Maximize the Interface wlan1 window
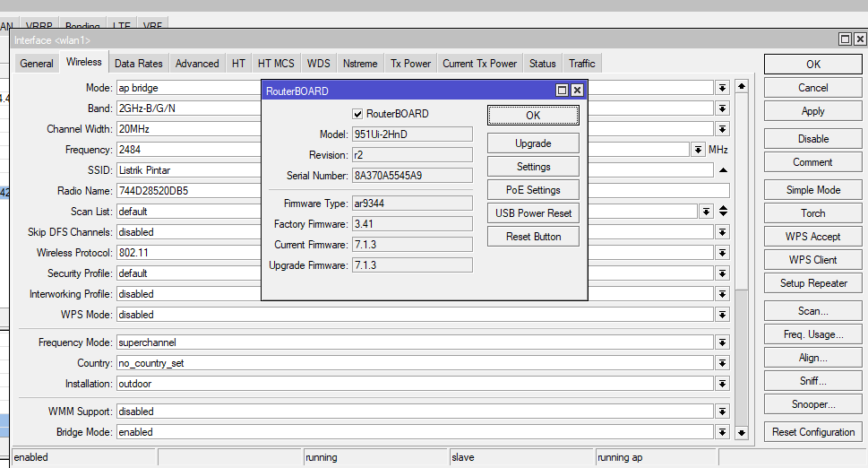Viewport: 868px width, 468px height. 845,39
